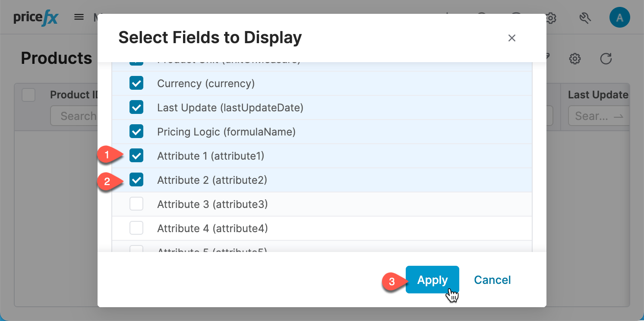The height and width of the screenshot is (321, 644).
Task: Click the Products page heading
Action: (56, 58)
